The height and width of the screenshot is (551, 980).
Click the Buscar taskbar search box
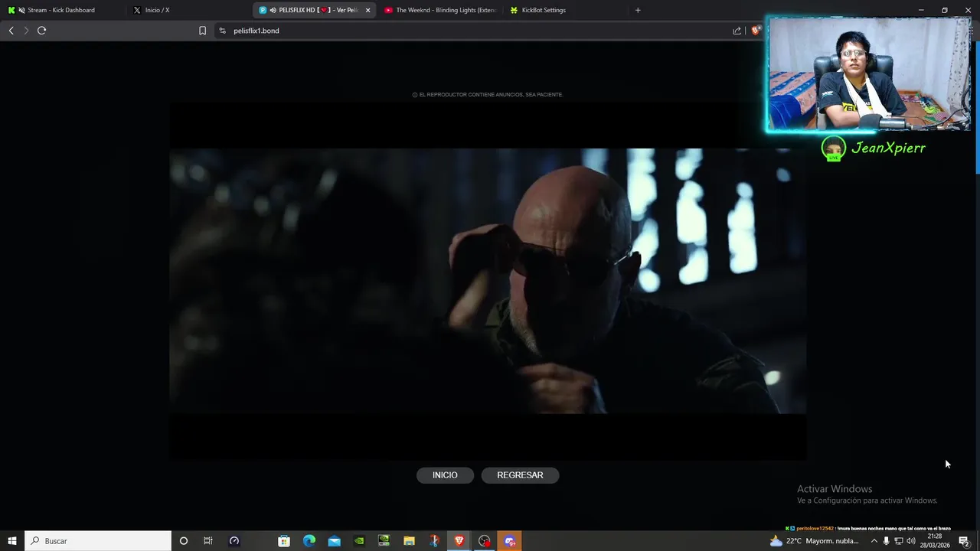pos(98,541)
